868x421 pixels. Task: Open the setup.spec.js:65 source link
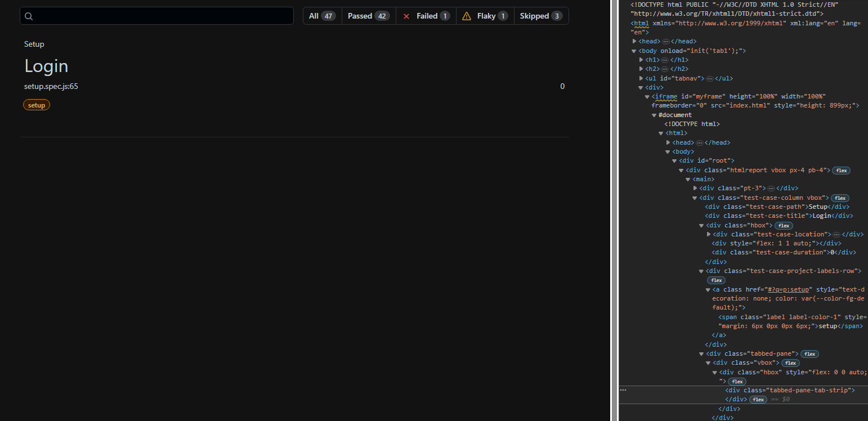(x=51, y=86)
